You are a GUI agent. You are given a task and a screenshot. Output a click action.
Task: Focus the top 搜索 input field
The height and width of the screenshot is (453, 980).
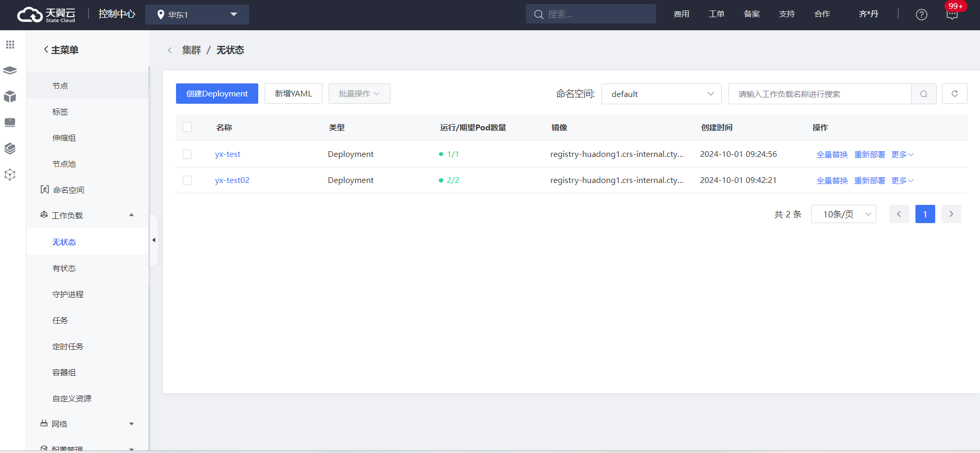click(591, 15)
